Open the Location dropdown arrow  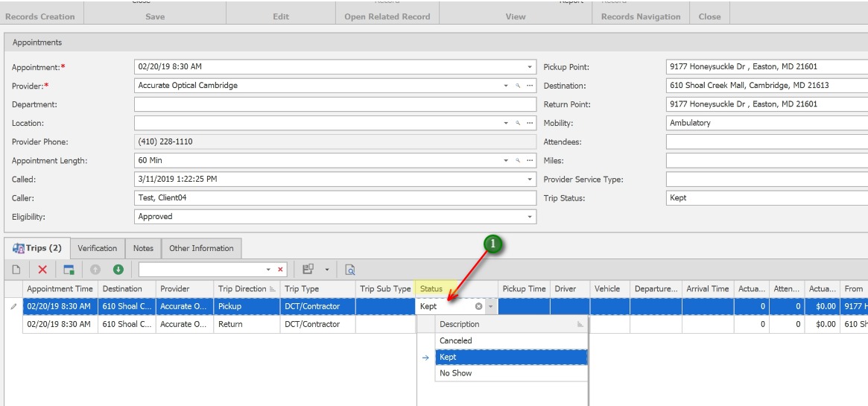tap(505, 124)
